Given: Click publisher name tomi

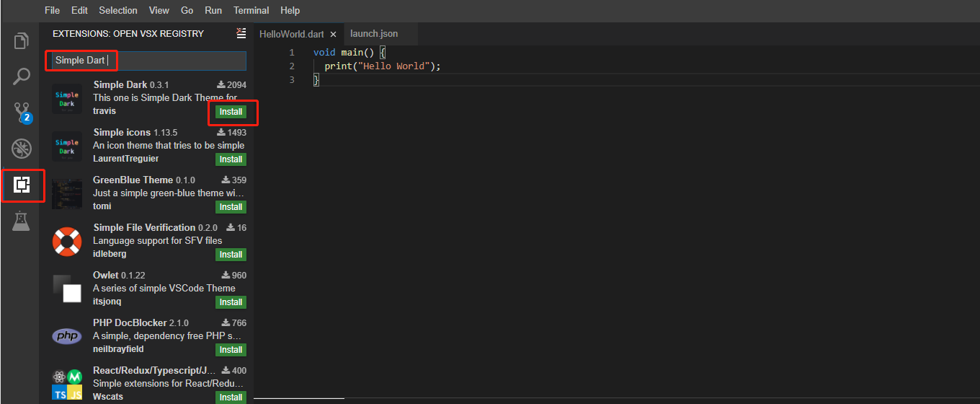Looking at the screenshot, I should pos(102,206).
